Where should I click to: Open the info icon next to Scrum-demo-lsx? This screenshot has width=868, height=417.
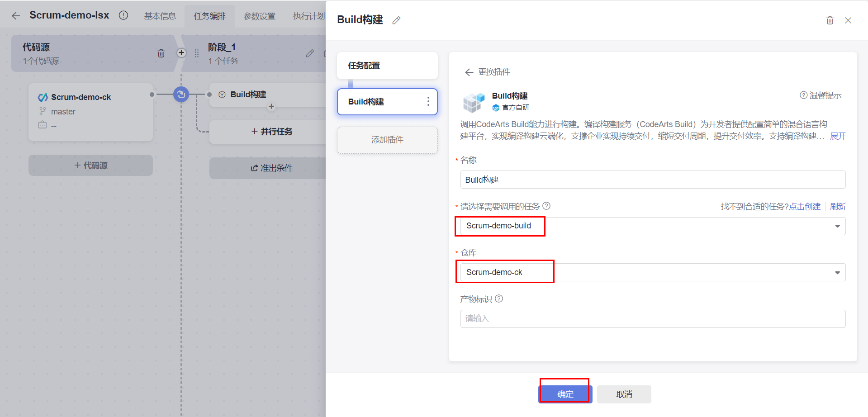(x=123, y=15)
